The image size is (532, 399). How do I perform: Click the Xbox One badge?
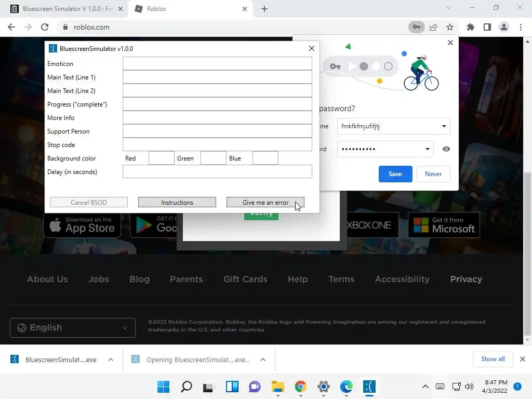coord(373,225)
